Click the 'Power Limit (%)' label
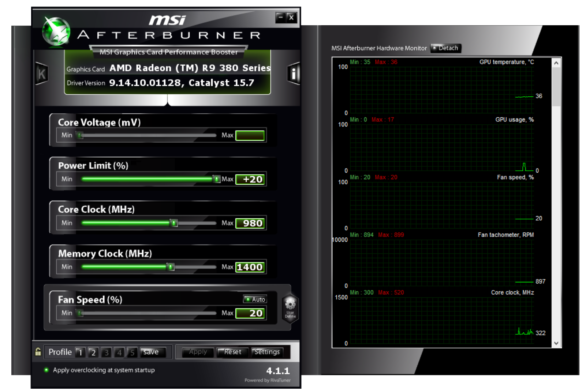 (x=93, y=166)
